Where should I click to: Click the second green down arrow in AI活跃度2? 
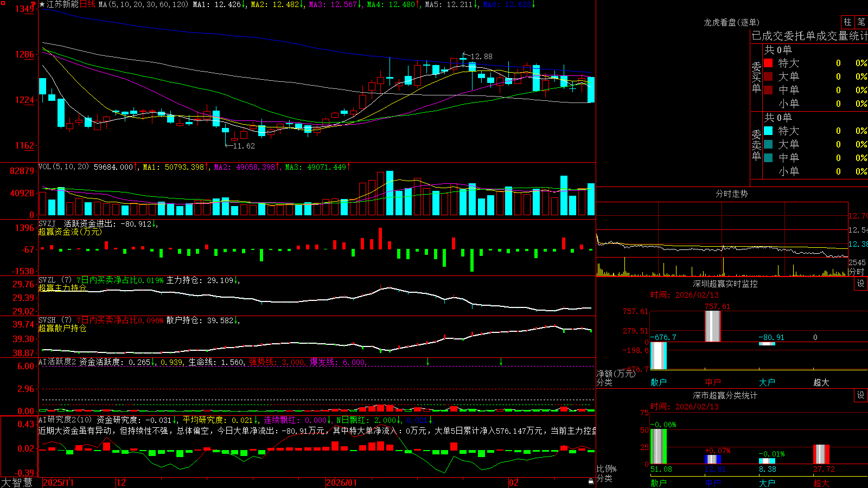coord(501,362)
